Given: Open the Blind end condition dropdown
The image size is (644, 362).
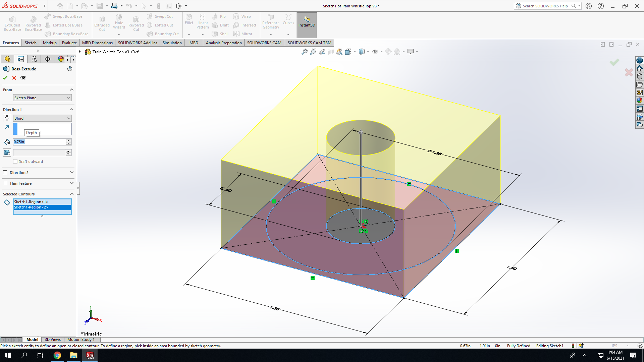Looking at the screenshot, I should coord(42,118).
